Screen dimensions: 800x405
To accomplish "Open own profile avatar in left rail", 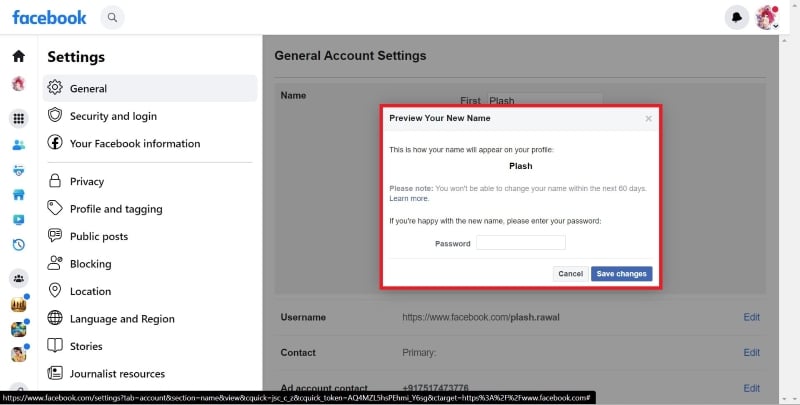I will 19,83.
